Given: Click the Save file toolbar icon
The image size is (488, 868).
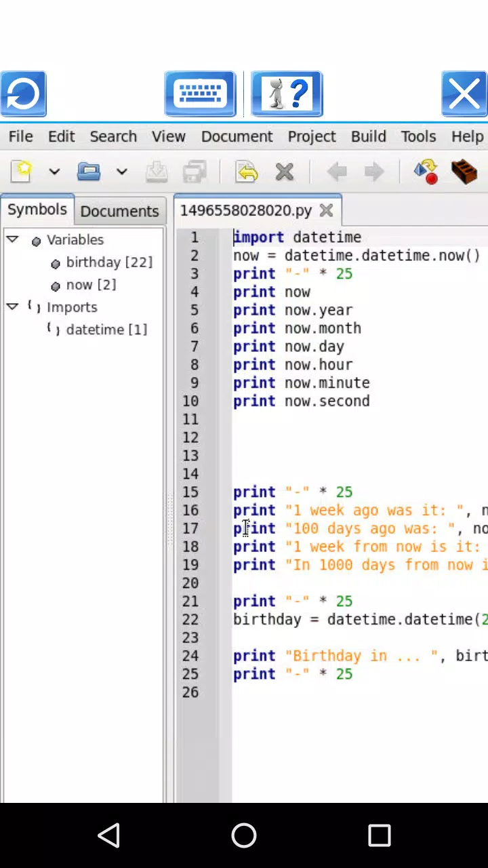Looking at the screenshot, I should tap(157, 172).
